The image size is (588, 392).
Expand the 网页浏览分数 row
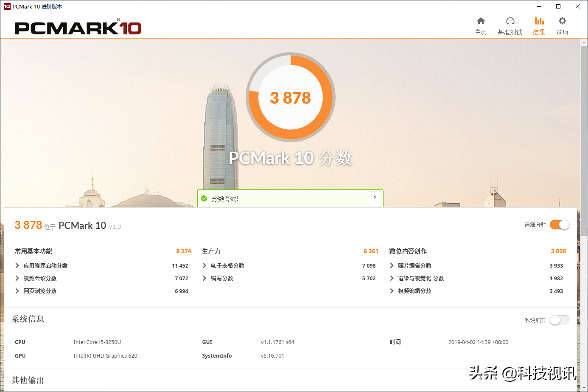(17, 291)
